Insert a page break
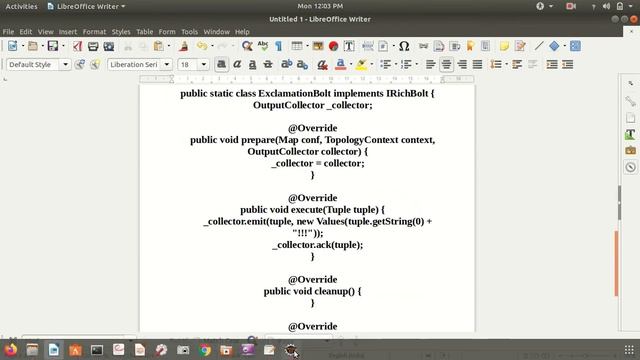640x360 pixels. pyautogui.click(x=368, y=46)
